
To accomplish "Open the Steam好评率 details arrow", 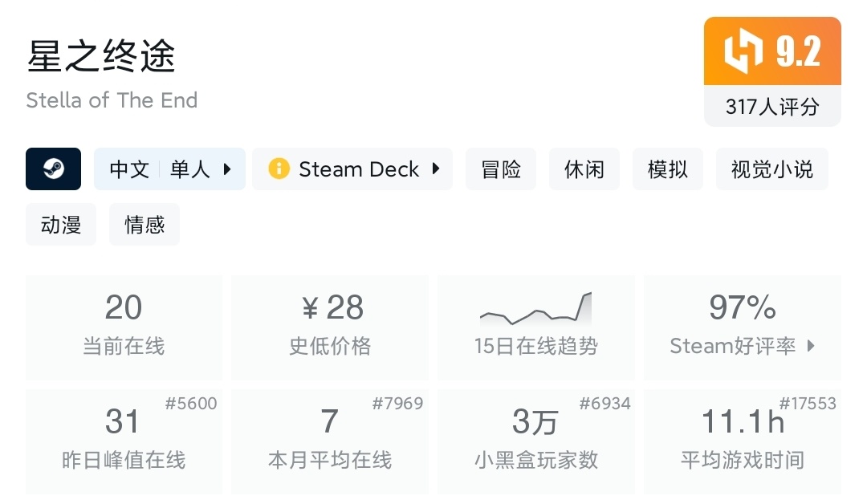I will point(811,346).
